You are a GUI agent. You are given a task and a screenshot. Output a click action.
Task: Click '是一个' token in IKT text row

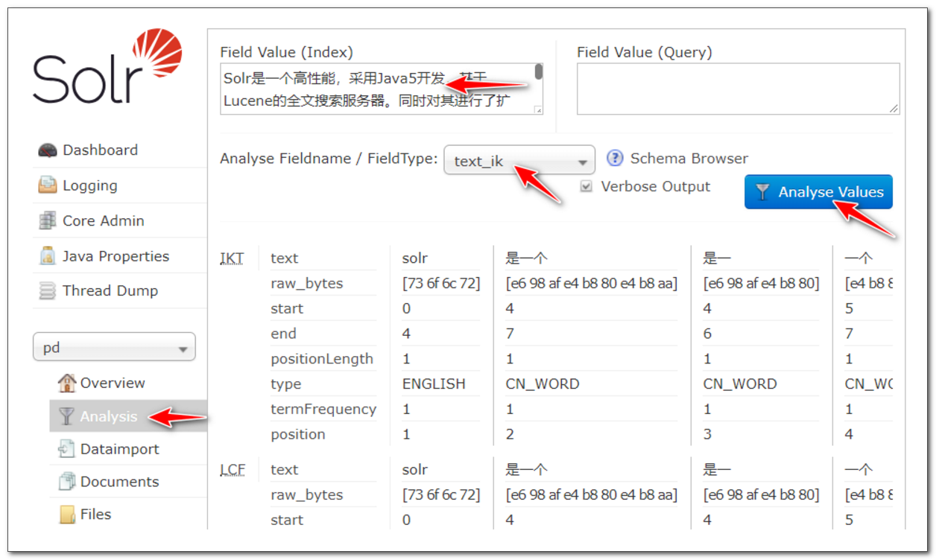[526, 258]
